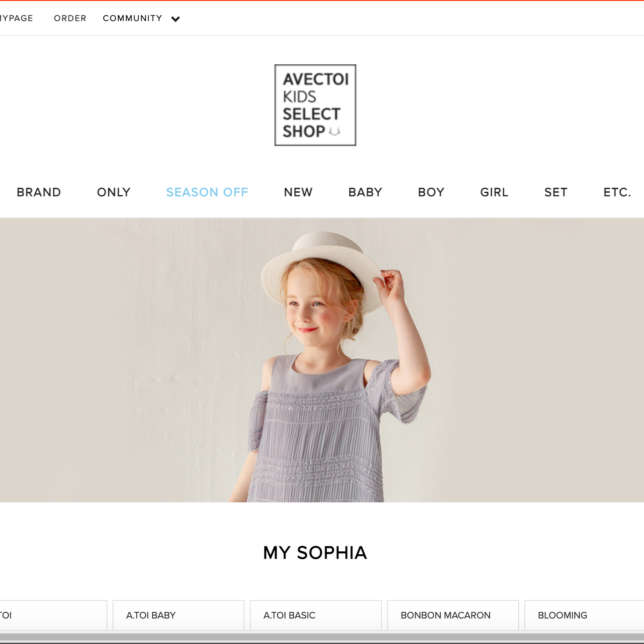
Task: Browse the SEASON OFF sale section
Action: (207, 192)
